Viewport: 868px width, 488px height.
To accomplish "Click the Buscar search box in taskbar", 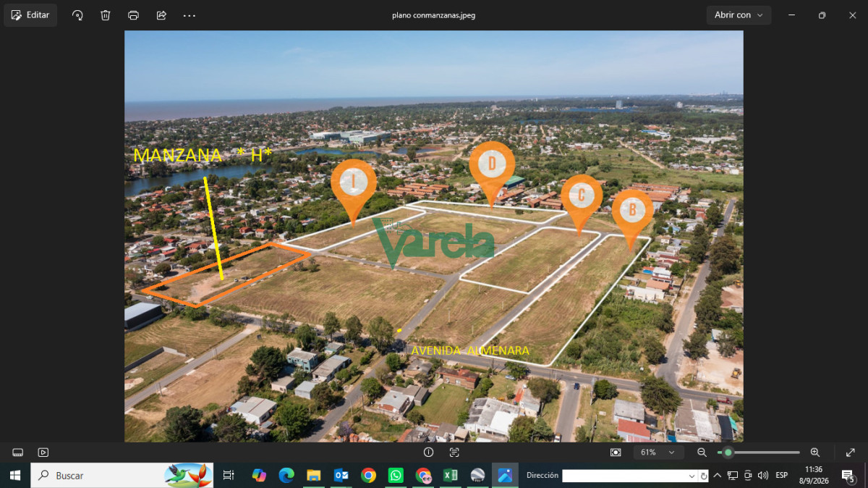I will (122, 476).
